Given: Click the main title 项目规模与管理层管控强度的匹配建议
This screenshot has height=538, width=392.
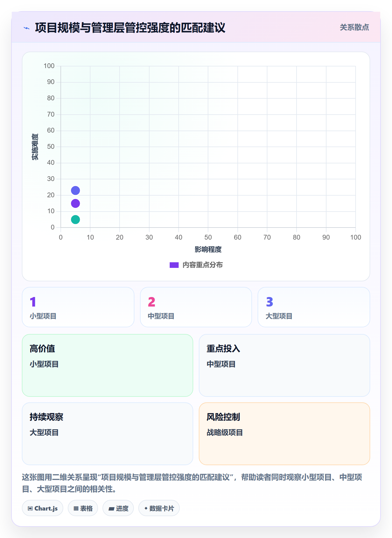Looking at the screenshot, I should [x=130, y=28].
